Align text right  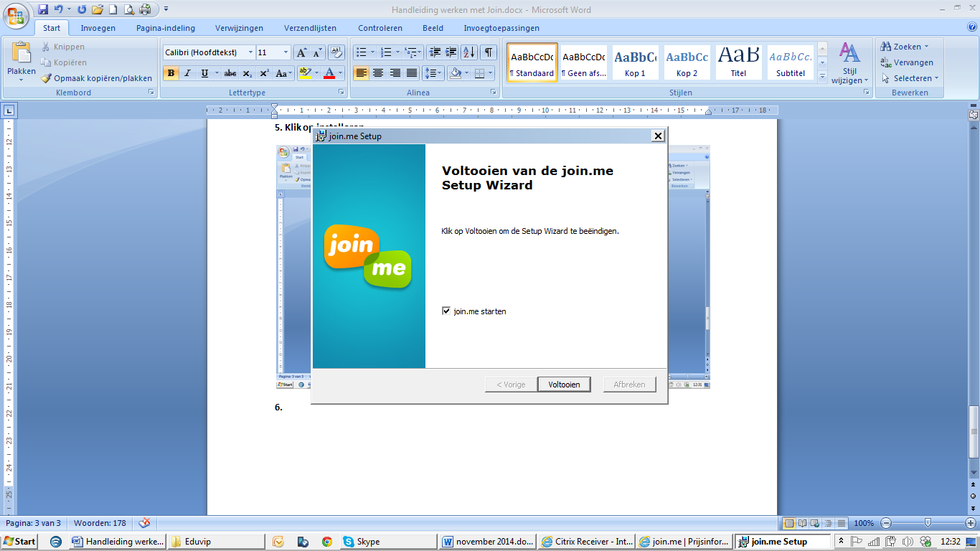(395, 73)
